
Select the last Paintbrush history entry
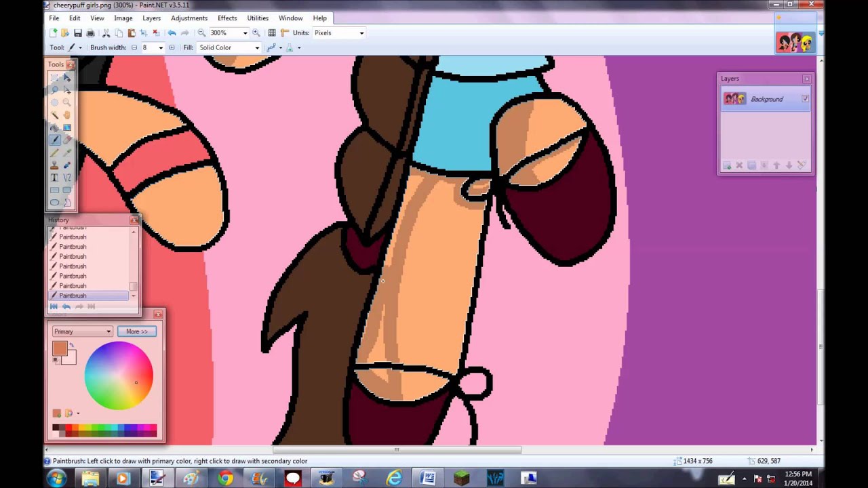pos(88,296)
